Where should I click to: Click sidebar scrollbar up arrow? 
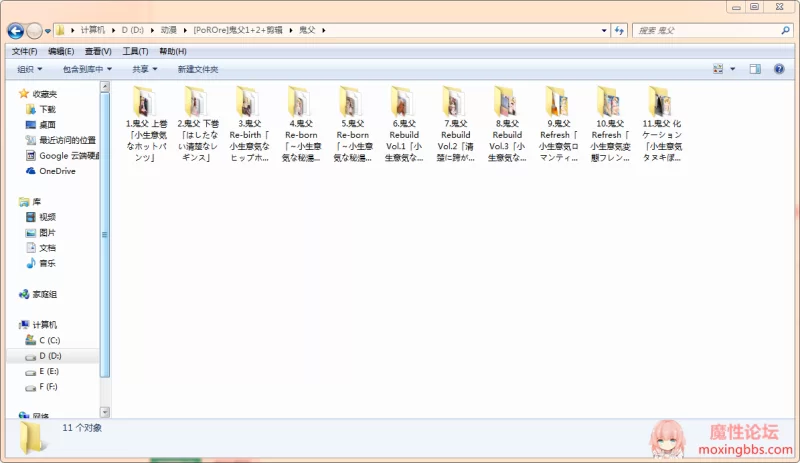pyautogui.click(x=105, y=86)
